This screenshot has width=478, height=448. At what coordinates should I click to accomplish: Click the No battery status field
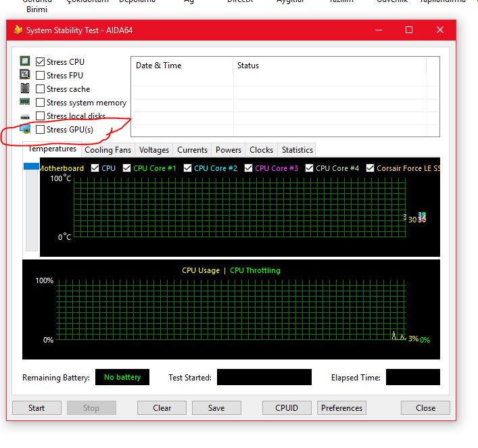[122, 377]
